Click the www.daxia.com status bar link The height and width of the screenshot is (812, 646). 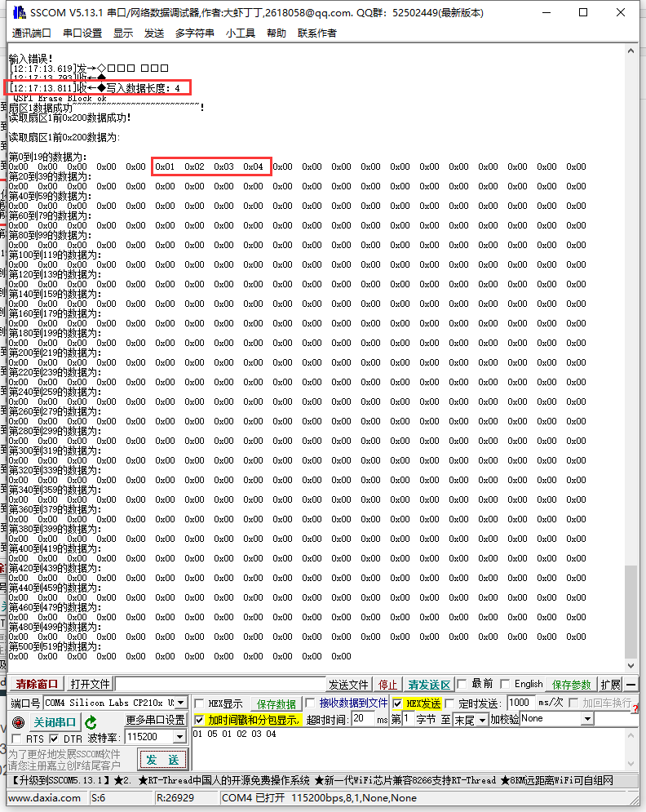(45, 798)
